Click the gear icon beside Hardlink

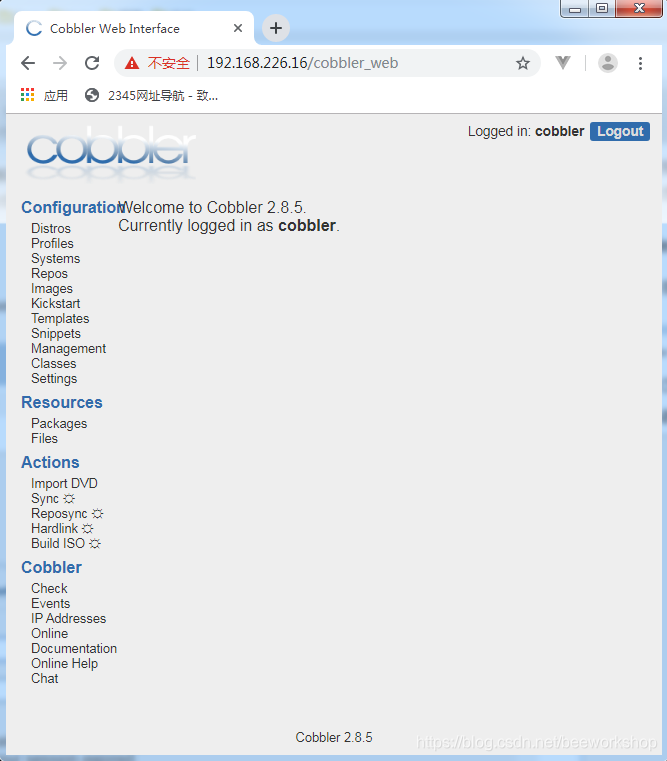(87, 529)
